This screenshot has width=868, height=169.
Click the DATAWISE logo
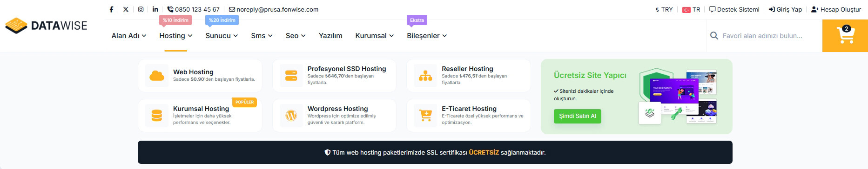point(46,26)
